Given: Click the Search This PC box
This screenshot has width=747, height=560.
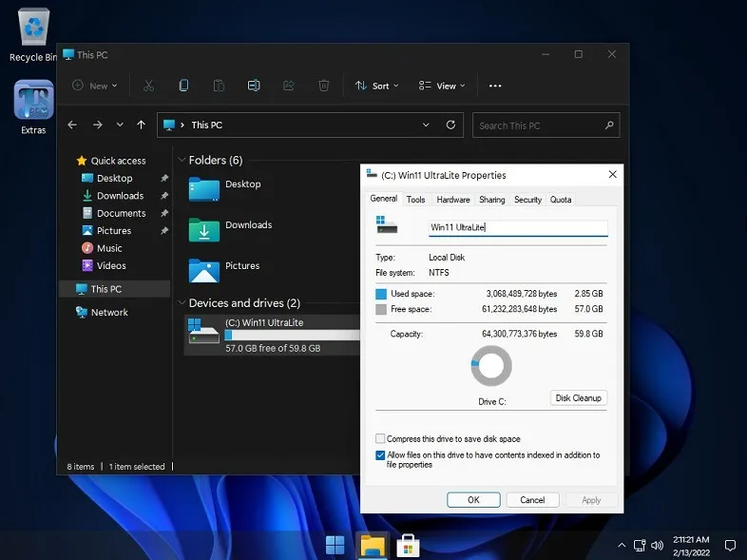Looking at the screenshot, I should [x=546, y=126].
